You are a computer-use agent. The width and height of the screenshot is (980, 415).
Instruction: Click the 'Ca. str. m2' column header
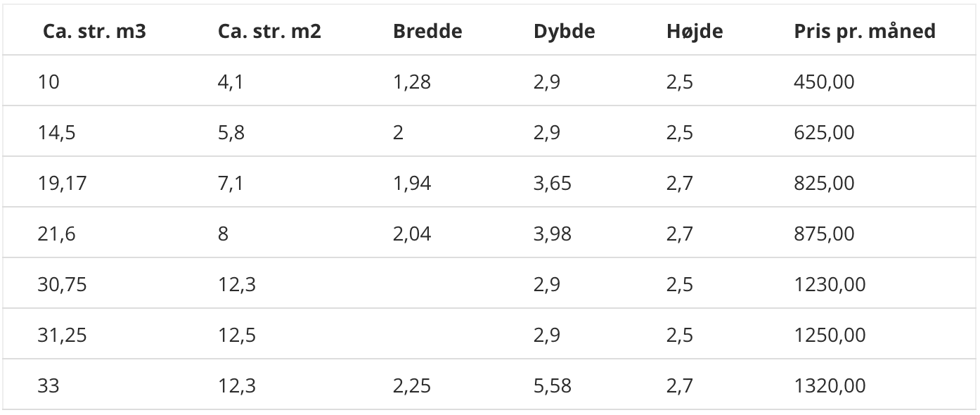tap(269, 32)
